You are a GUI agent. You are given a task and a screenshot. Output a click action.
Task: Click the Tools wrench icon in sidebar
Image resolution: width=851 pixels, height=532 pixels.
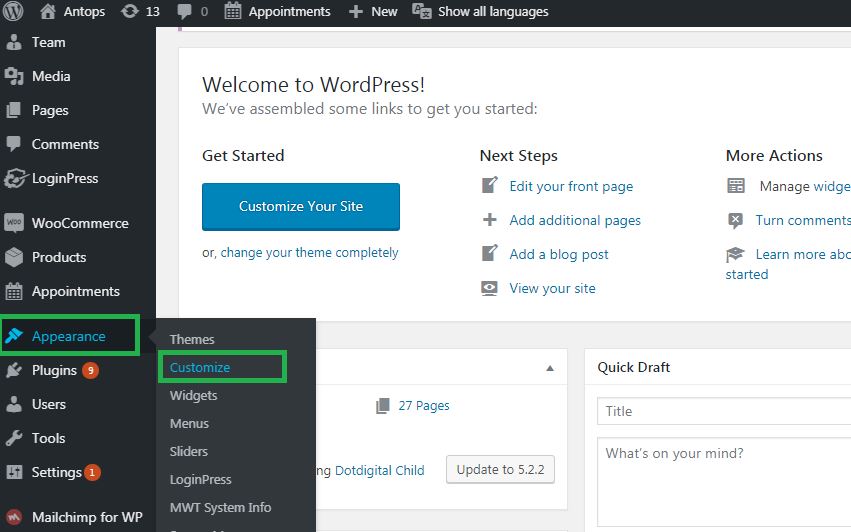14,438
